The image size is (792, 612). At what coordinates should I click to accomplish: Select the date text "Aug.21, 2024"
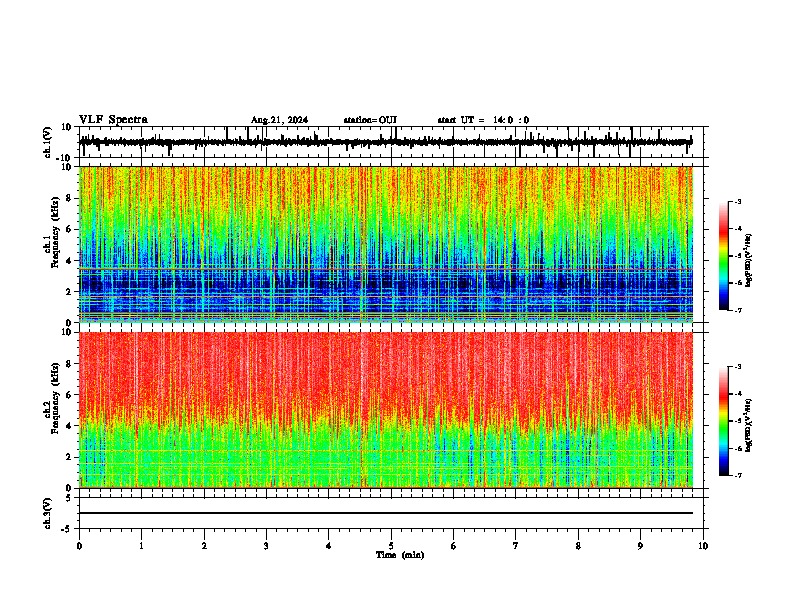(279, 120)
